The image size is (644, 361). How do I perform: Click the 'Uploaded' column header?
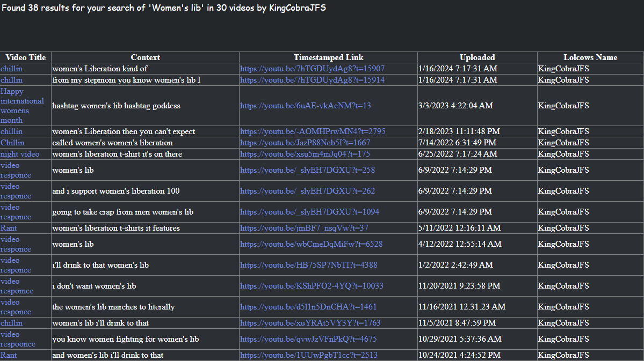coord(477,57)
